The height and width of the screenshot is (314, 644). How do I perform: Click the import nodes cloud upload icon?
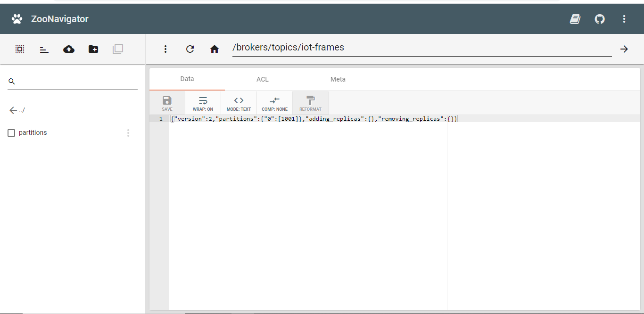(69, 49)
